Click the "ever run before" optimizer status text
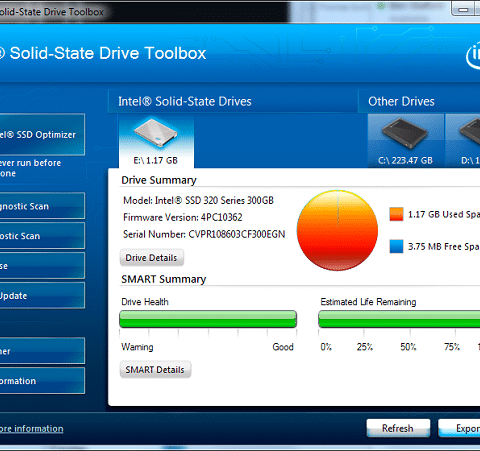This screenshot has height=451, width=480. [31, 163]
